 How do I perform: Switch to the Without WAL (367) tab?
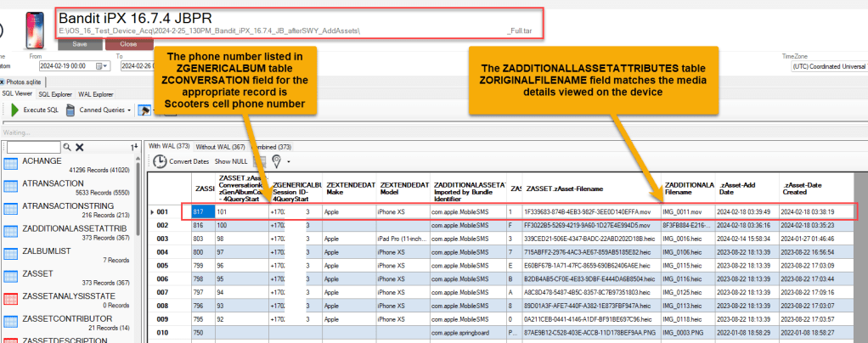pos(215,145)
